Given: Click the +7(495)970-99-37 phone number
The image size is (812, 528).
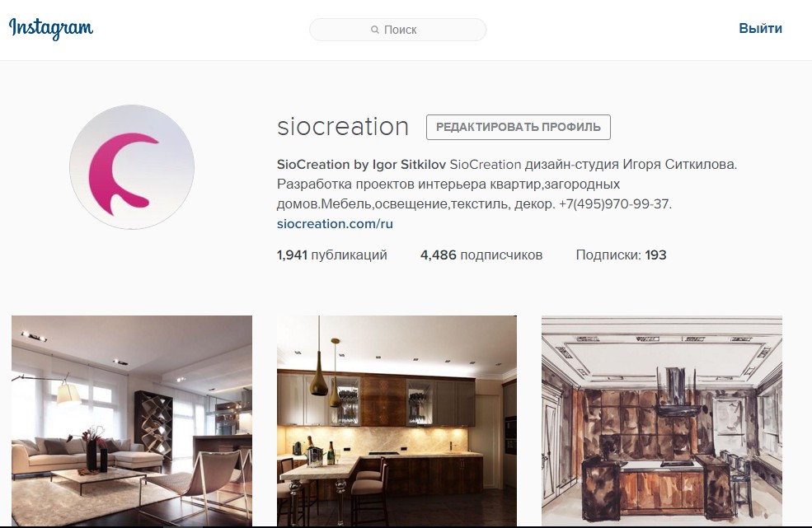Looking at the screenshot, I should pos(615,204).
